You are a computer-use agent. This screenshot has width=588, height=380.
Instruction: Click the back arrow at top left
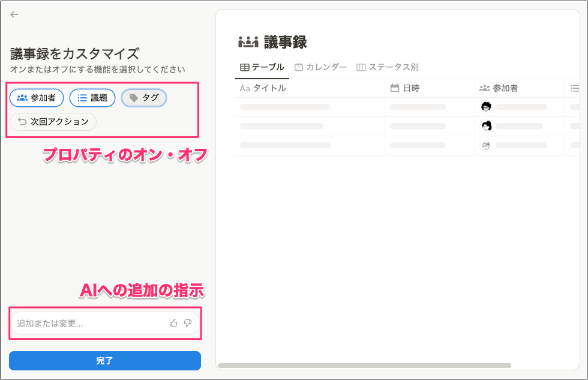click(14, 14)
